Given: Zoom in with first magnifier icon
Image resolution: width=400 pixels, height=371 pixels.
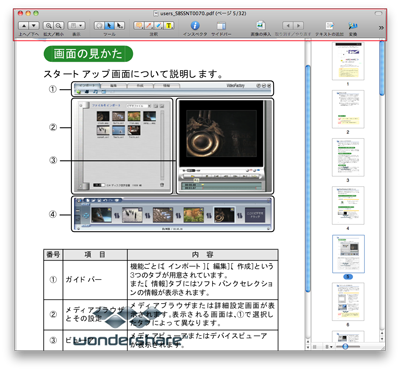Looking at the screenshot, I should tap(49, 26).
